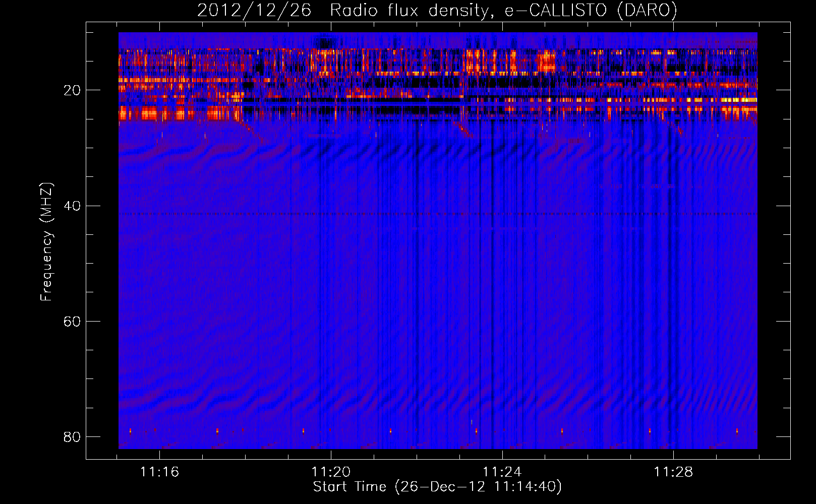Viewport: 816px width, 504px height.
Task: Click the 20 MHz frequency tick label
Action: 72,91
